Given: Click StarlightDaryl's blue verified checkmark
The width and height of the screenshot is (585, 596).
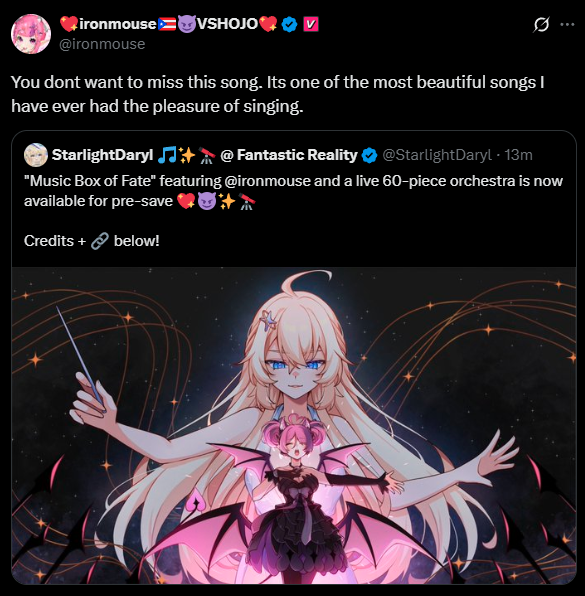Looking at the screenshot, I should click(x=369, y=155).
